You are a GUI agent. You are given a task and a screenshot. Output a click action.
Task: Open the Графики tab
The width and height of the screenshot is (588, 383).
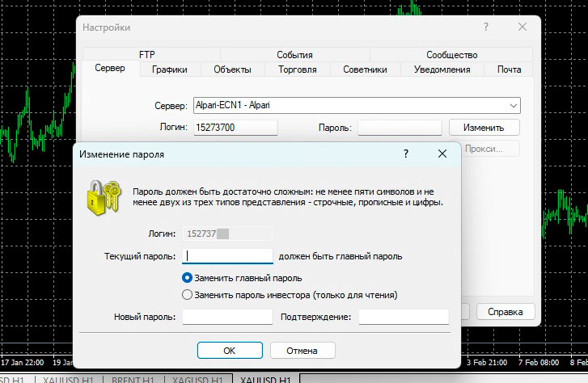pos(169,69)
